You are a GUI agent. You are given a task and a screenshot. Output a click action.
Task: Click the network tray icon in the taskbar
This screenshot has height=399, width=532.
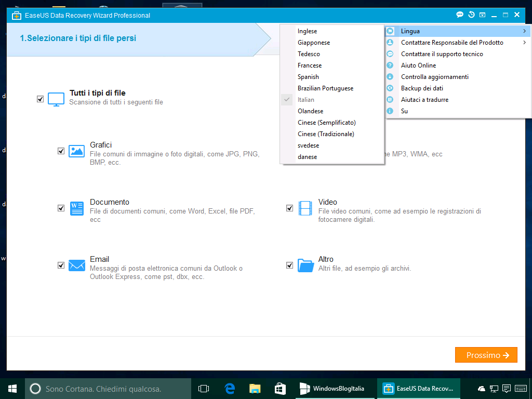[494, 389]
